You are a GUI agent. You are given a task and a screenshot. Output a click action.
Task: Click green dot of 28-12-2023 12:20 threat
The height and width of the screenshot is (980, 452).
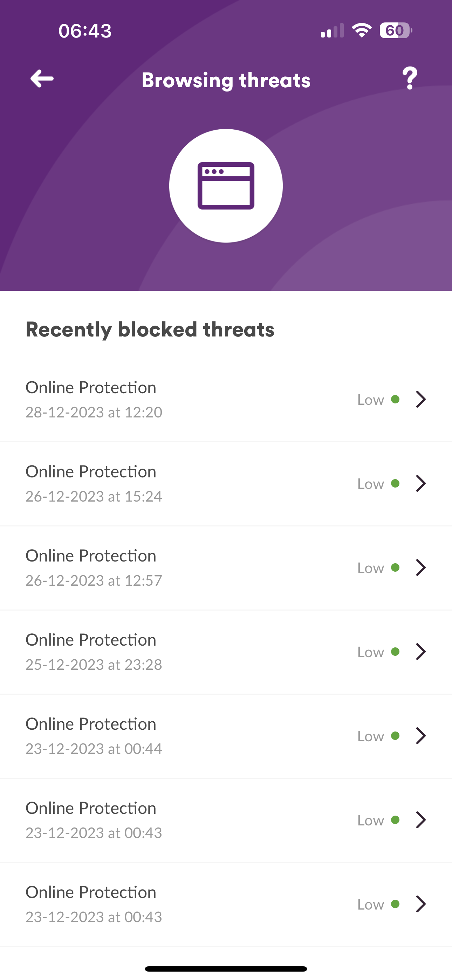[x=395, y=399]
